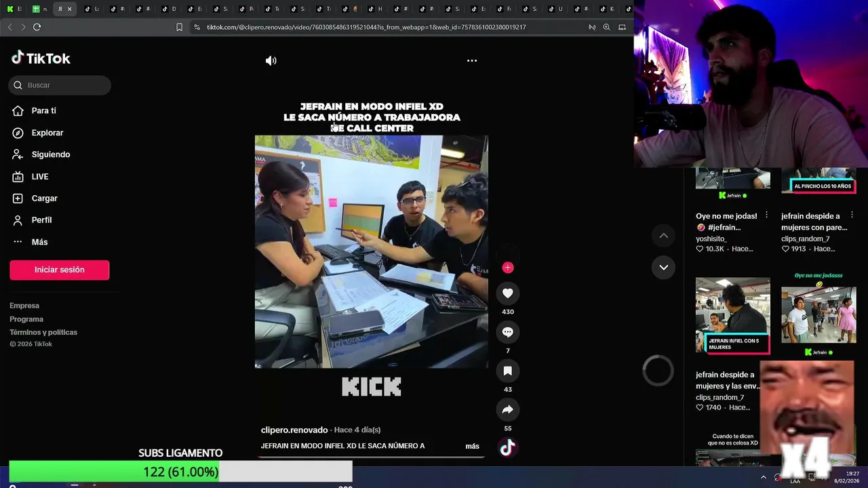Open the Perfil page
868x488 pixels.
[x=41, y=220]
